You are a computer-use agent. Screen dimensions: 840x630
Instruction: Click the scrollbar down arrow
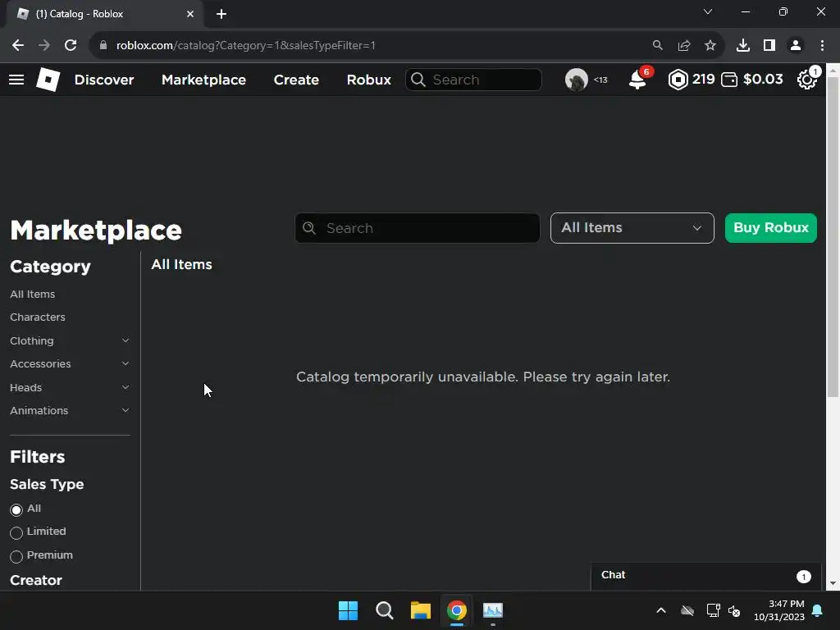(833, 583)
